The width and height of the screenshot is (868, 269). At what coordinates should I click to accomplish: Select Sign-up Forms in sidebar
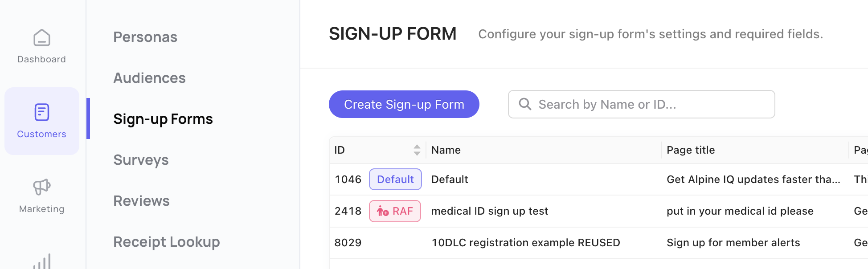point(163,119)
